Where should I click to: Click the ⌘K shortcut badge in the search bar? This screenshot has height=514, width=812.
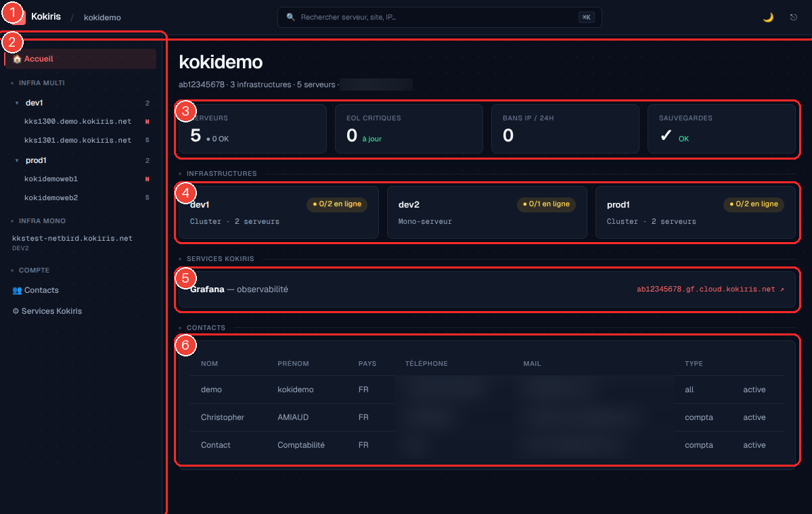[x=587, y=17]
